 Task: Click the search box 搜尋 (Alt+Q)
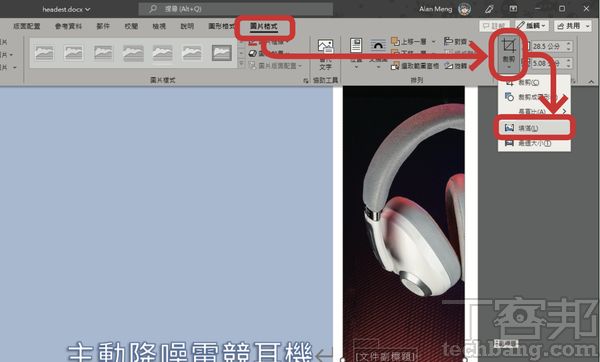pos(235,9)
